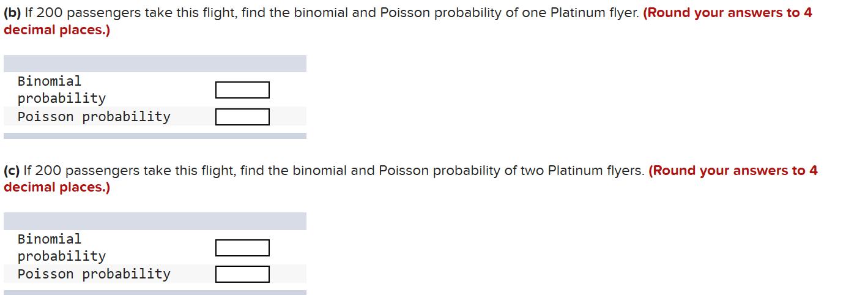Click the part (b) Poisson probability input box
The image size is (868, 295).
pos(242,117)
